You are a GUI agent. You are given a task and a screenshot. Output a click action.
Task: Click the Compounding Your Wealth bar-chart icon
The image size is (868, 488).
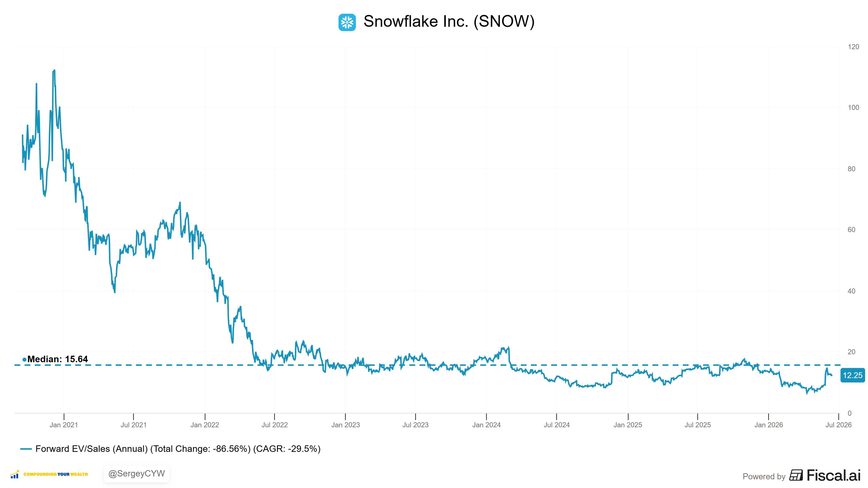[x=14, y=474]
